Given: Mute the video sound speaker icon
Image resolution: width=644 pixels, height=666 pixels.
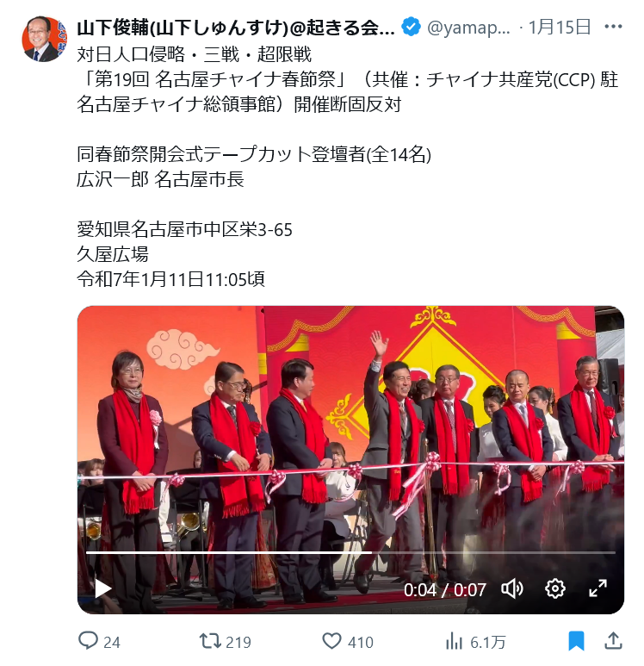Looking at the screenshot, I should pyautogui.click(x=512, y=589).
